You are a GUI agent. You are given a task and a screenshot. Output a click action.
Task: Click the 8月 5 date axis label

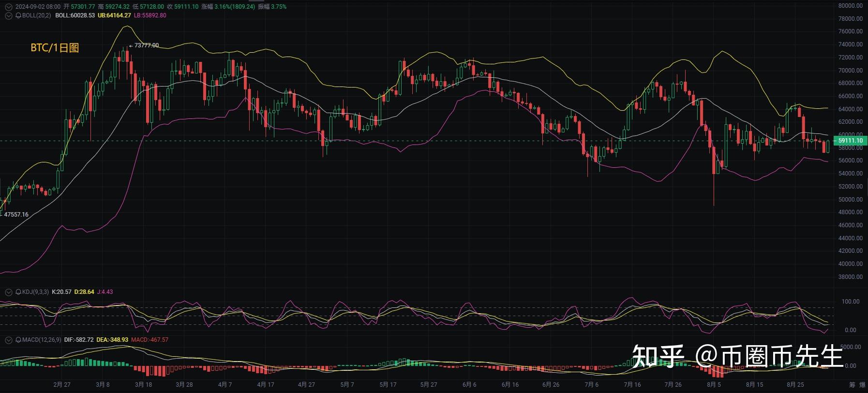point(714,385)
